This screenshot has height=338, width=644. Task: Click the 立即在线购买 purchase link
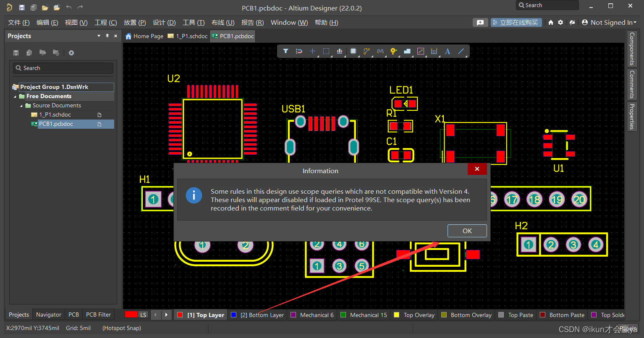click(516, 22)
